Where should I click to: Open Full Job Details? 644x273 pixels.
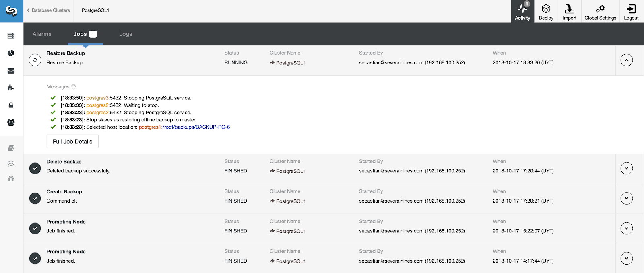pyautogui.click(x=72, y=142)
